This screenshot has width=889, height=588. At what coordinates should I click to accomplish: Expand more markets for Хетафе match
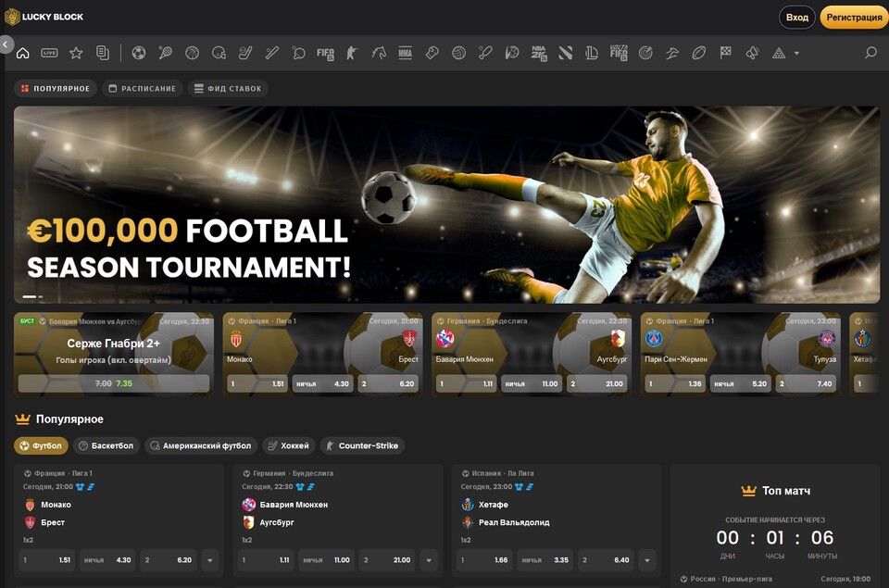tap(647, 560)
